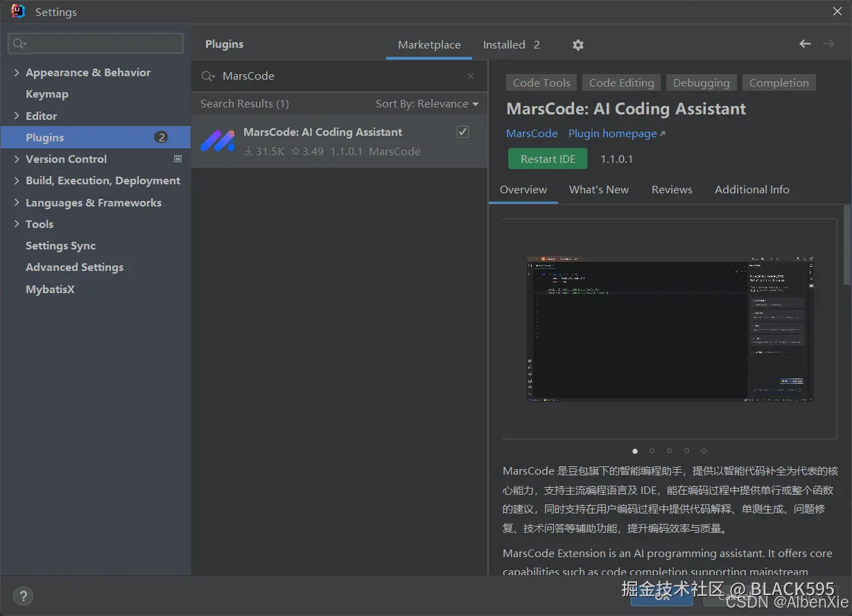Click the Version Control project-level icon
This screenshot has height=616, width=852.
click(177, 159)
